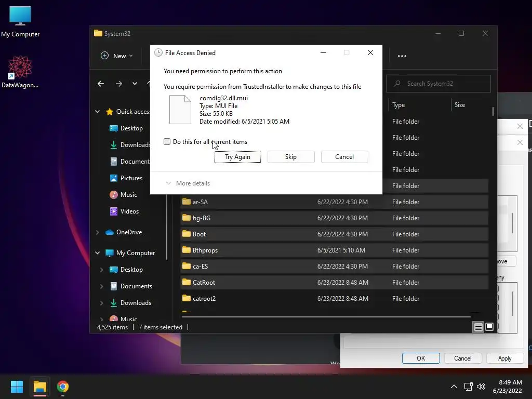The height and width of the screenshot is (399, 532).
Task: Click the Try Again button
Action: [237, 157]
